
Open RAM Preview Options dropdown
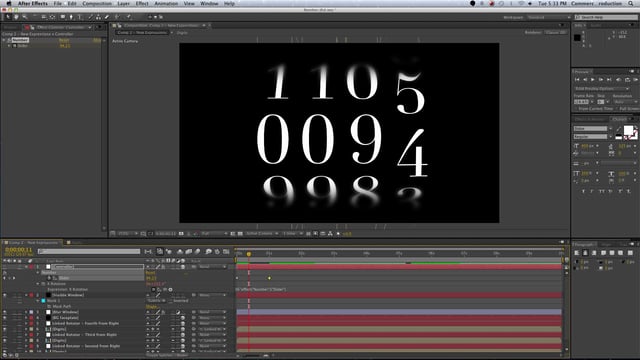click(602, 89)
